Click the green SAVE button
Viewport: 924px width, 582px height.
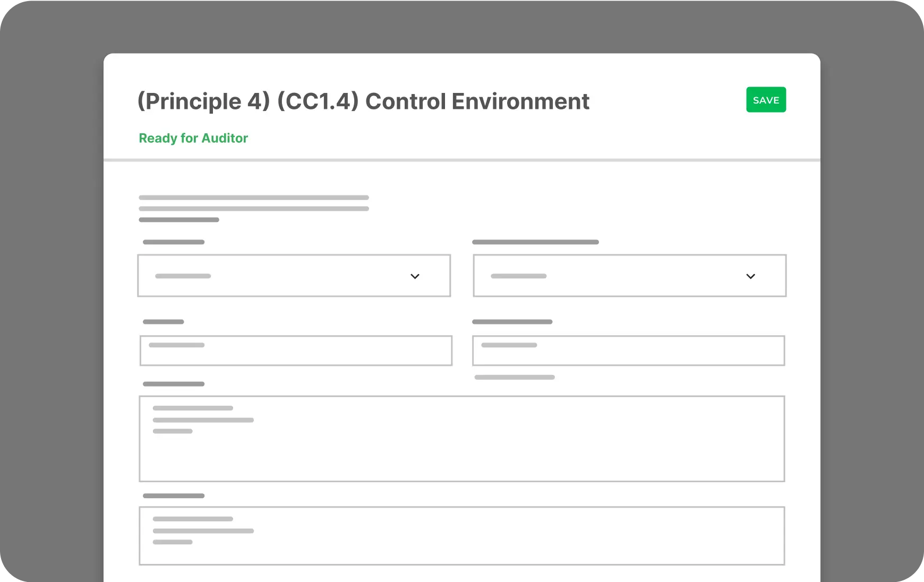(x=766, y=100)
